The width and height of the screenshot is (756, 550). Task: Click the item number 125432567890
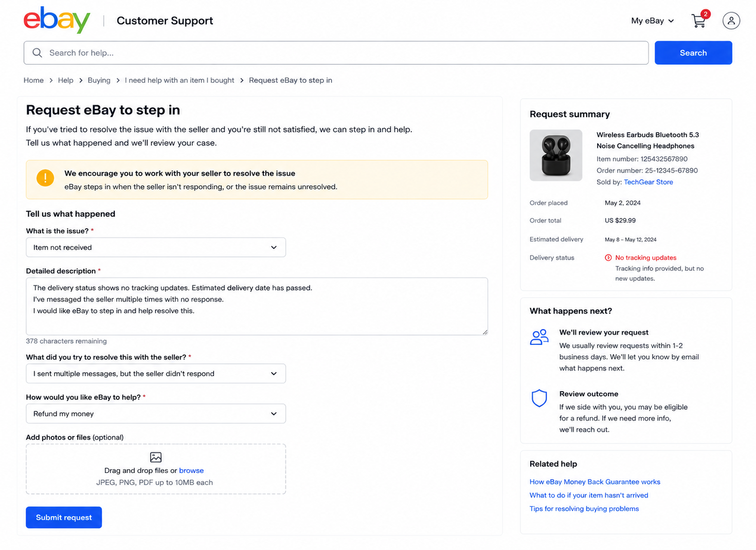coord(664,159)
